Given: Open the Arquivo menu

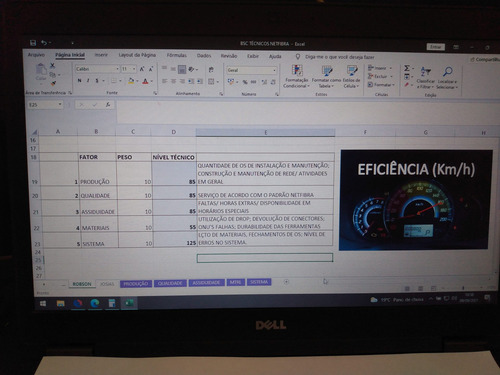Looking at the screenshot, I should (36, 54).
